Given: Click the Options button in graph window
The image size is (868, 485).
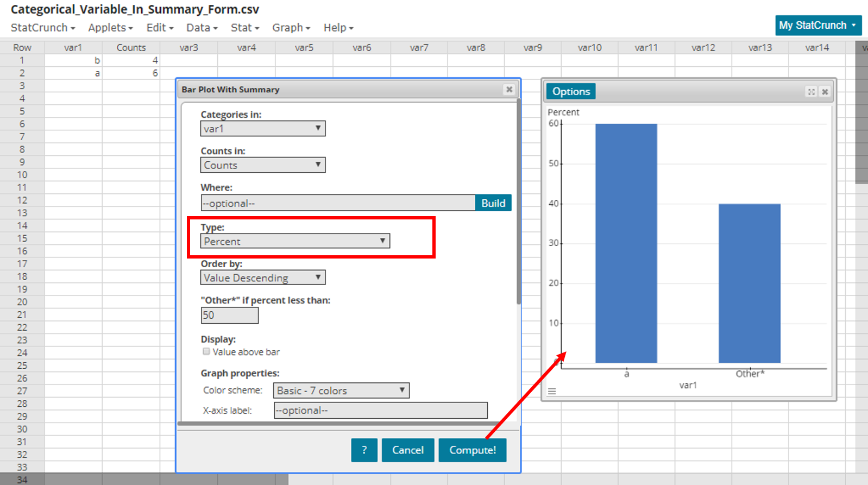Looking at the screenshot, I should coord(571,91).
